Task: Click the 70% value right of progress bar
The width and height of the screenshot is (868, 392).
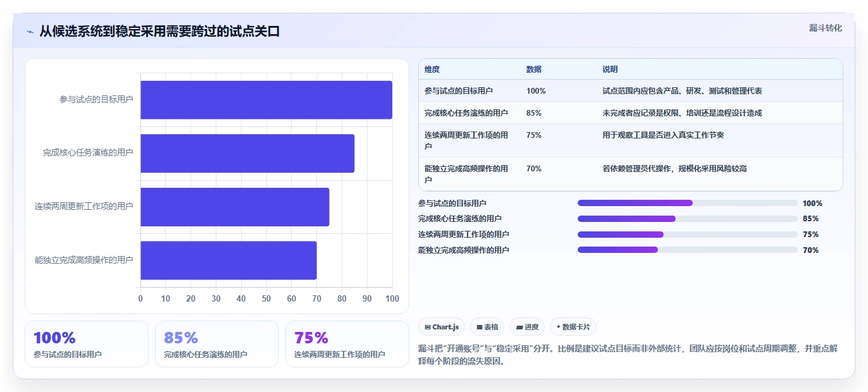Action: pos(810,250)
